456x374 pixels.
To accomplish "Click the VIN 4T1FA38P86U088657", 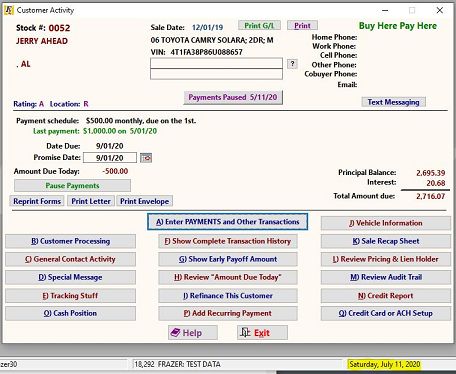I will point(206,52).
